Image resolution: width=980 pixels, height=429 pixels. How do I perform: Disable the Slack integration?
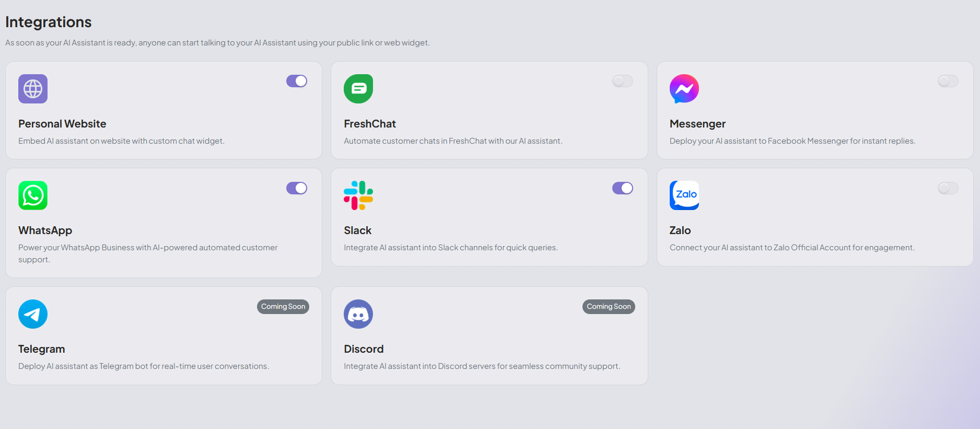click(x=622, y=188)
